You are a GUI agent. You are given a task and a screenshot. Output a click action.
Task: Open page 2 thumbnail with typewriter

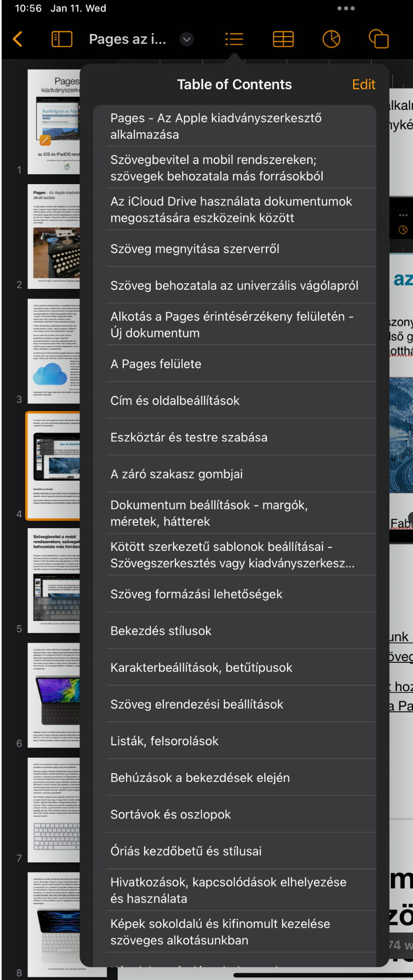tap(54, 237)
